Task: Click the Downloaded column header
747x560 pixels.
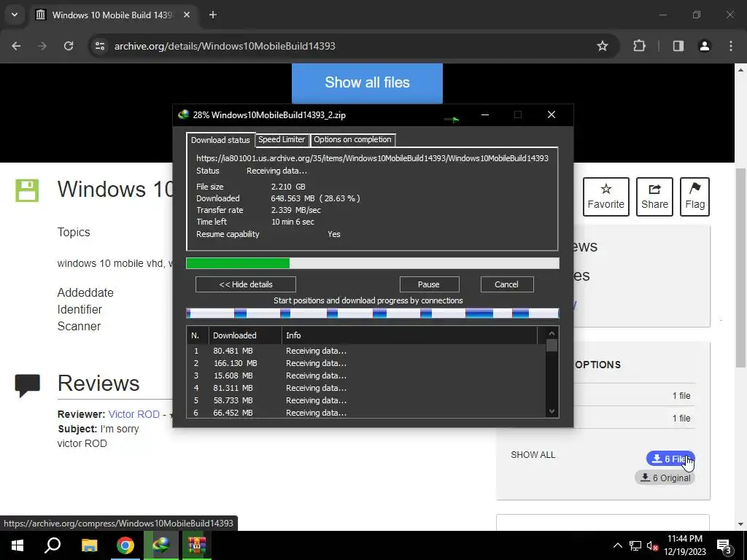Action: [245, 335]
